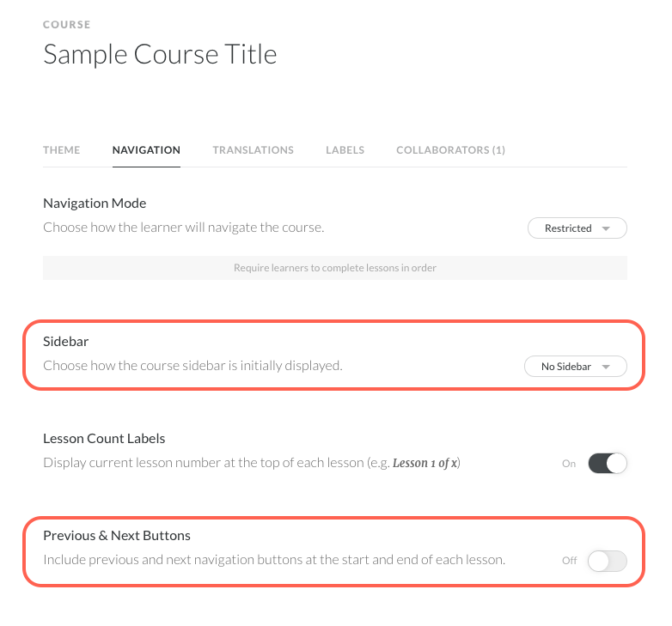
Task: Click the 'Require learners to complete lessons' banner
Action: [335, 268]
